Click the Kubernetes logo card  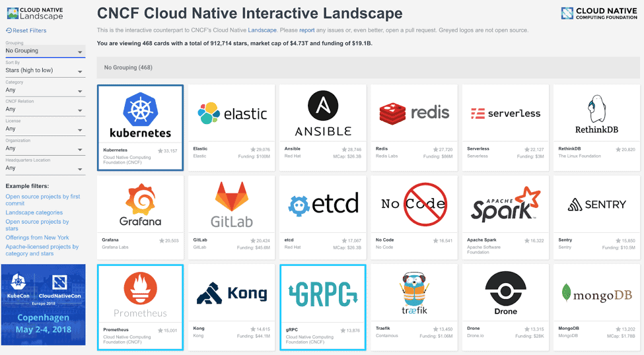140,115
